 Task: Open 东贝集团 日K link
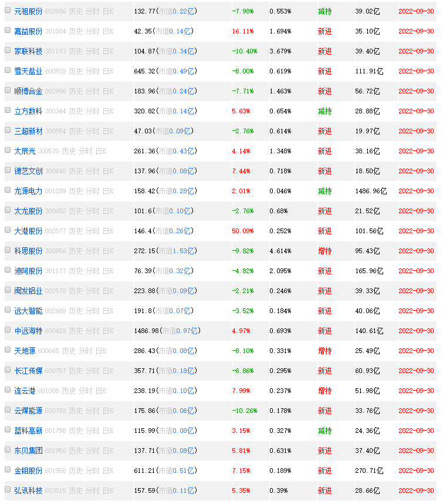click(x=108, y=451)
